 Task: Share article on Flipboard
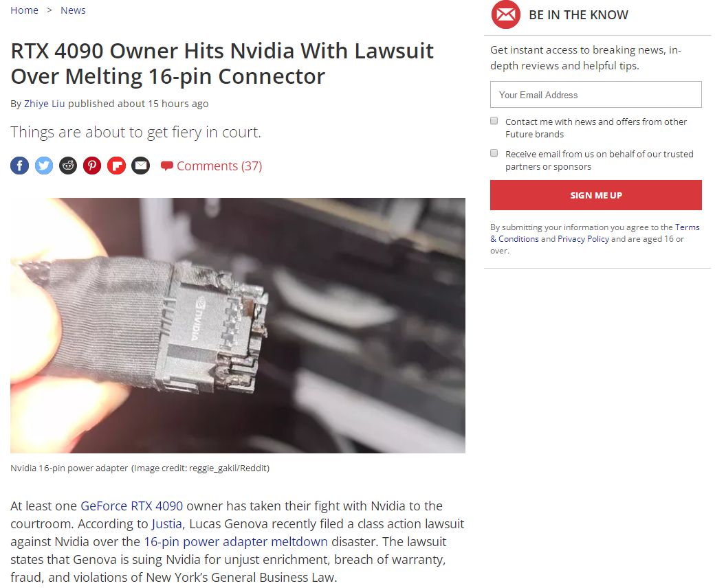[x=116, y=166]
